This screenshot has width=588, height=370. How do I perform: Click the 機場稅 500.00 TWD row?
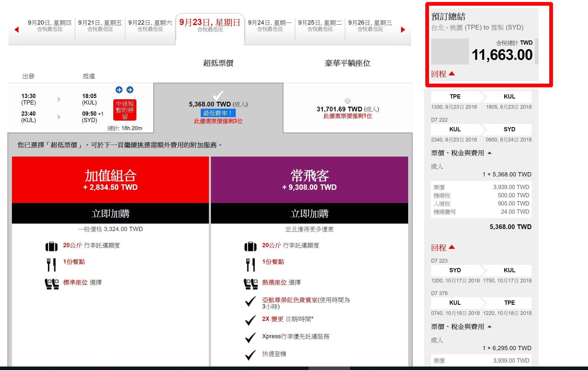tap(481, 195)
